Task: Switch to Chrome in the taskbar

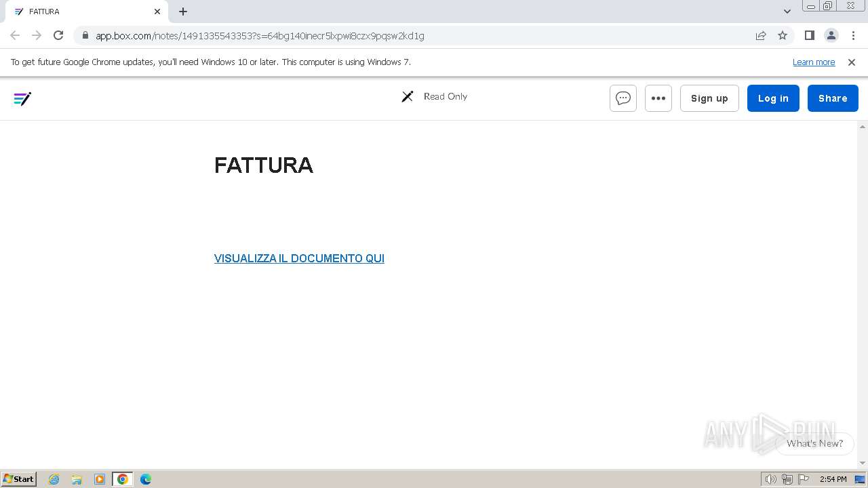Action: click(x=123, y=479)
